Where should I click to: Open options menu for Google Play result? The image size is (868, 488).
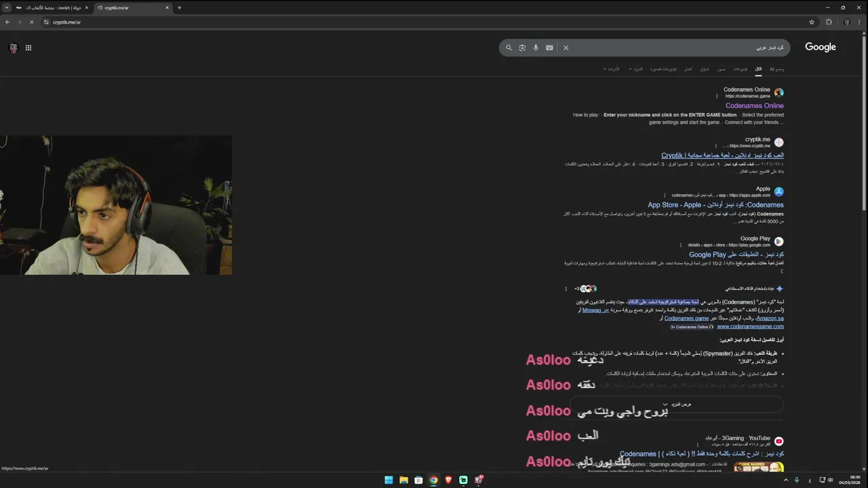click(x=681, y=245)
